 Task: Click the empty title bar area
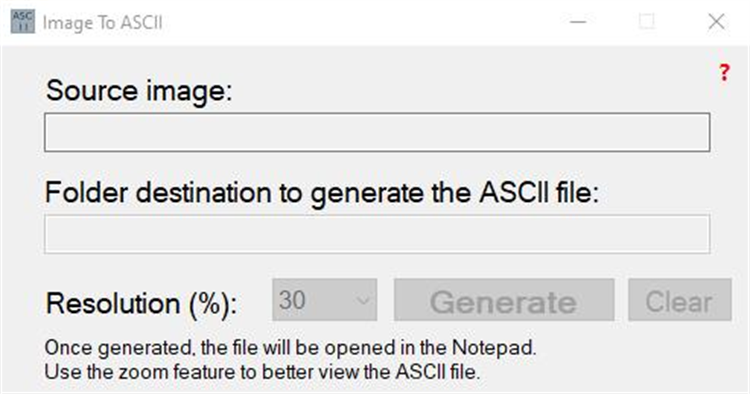pos(359,22)
